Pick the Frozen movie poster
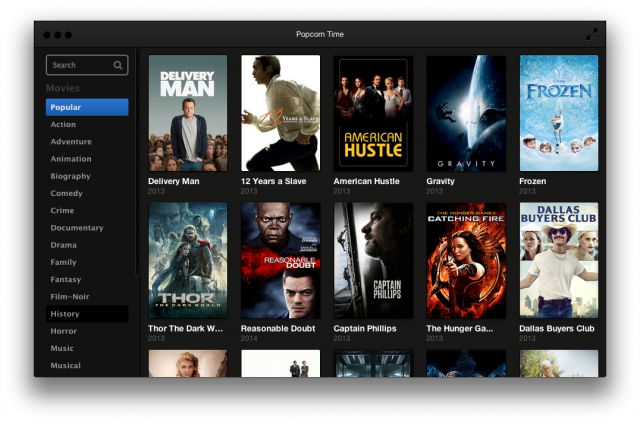Viewport: 640px width, 424px height. click(x=559, y=113)
